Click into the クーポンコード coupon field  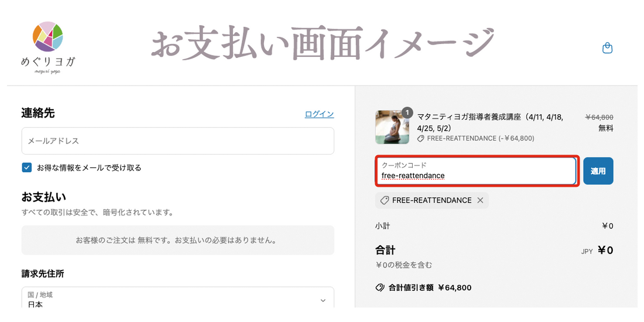tap(476, 171)
